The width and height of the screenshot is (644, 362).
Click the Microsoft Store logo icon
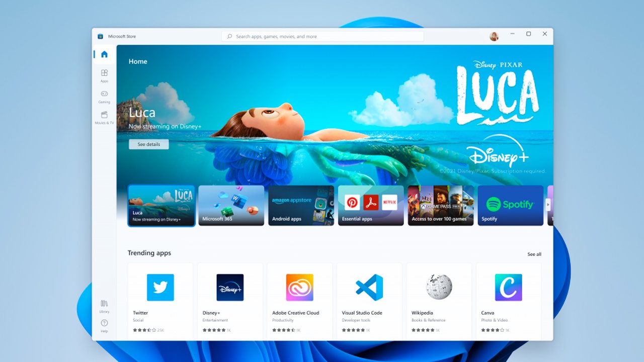pyautogui.click(x=101, y=36)
